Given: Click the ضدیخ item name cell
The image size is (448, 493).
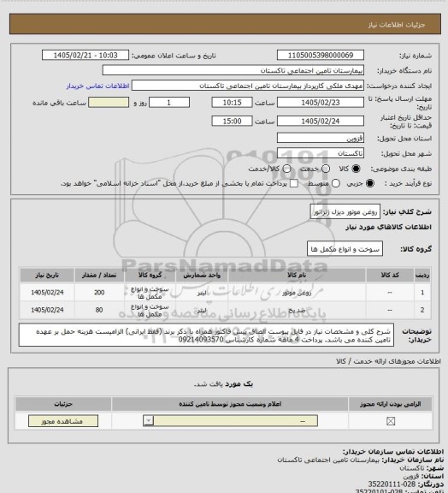Looking at the screenshot, I should click(297, 311).
